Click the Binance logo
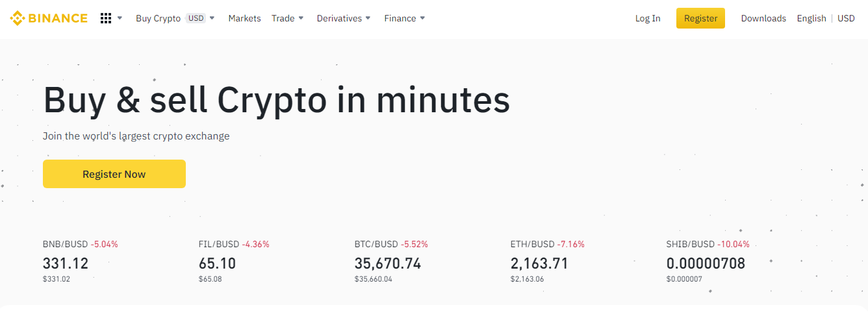 (49, 18)
